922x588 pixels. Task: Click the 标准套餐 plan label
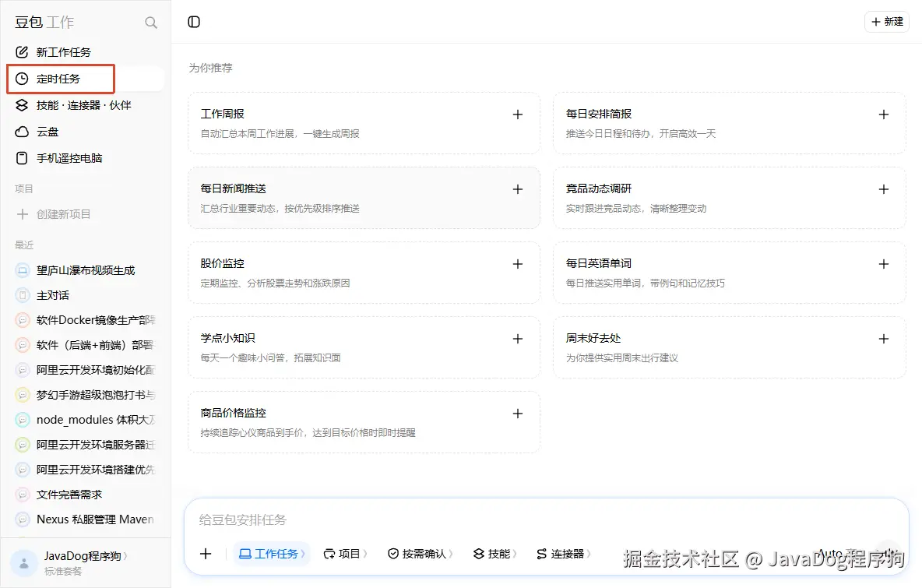(x=63, y=572)
